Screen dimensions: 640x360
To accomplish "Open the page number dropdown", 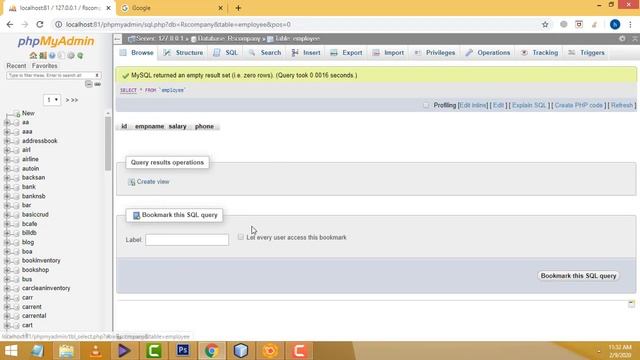I will pyautogui.click(x=52, y=100).
